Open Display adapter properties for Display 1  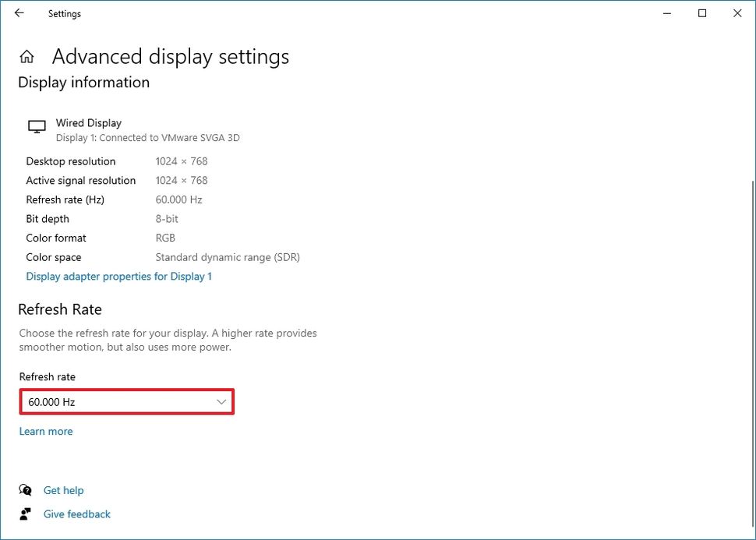(x=118, y=276)
